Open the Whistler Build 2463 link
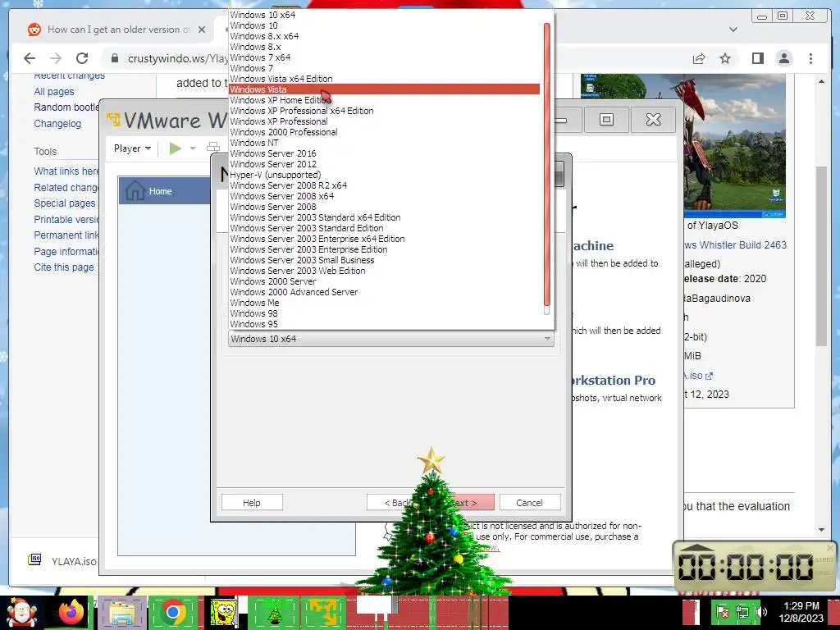 coord(736,244)
